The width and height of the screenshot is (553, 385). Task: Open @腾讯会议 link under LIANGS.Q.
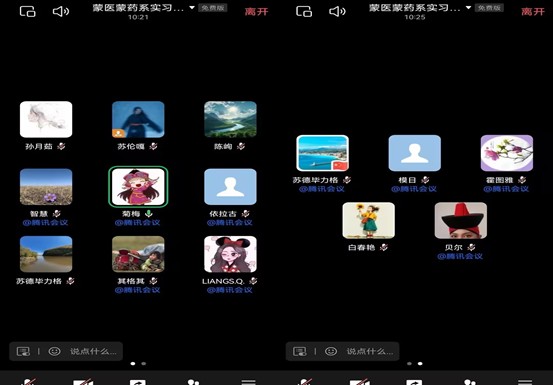pyautogui.click(x=229, y=290)
